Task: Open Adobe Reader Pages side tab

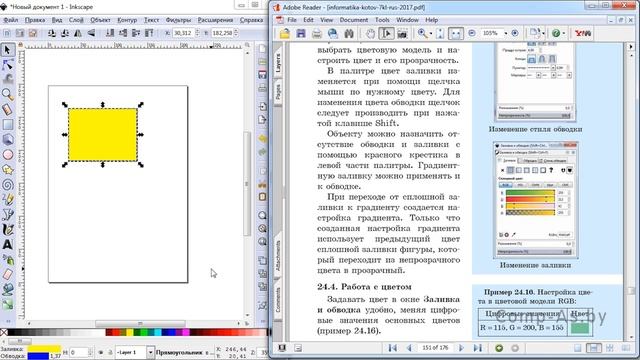Action: 278,91
